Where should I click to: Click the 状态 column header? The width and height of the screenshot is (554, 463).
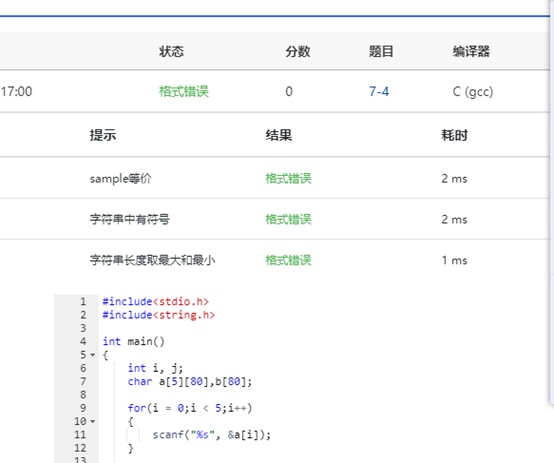pos(171,51)
